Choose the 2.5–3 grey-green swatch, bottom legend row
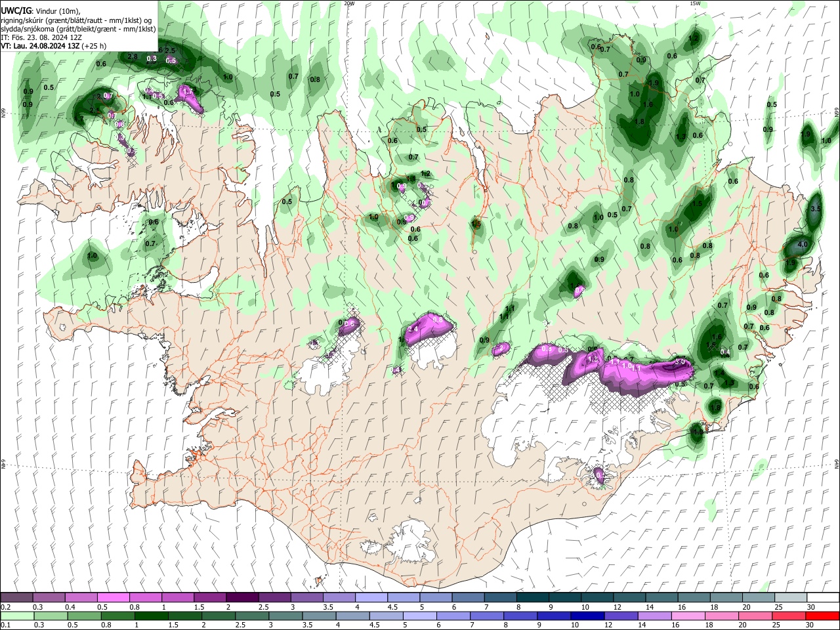 click(x=251, y=616)
